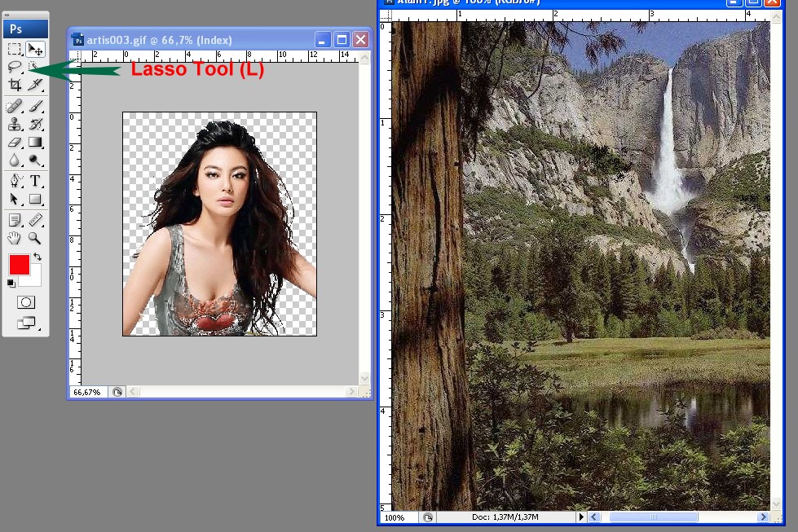This screenshot has width=798, height=532.
Task: Collapse the tools panel via double arrows
Action: tap(7, 15)
